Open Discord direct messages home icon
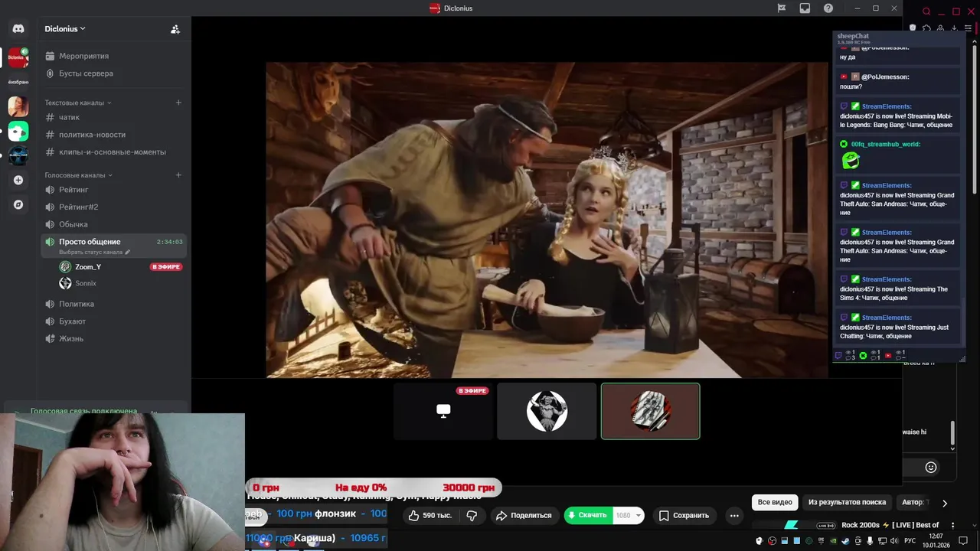Viewport: 980px width, 551px height. coord(18,28)
